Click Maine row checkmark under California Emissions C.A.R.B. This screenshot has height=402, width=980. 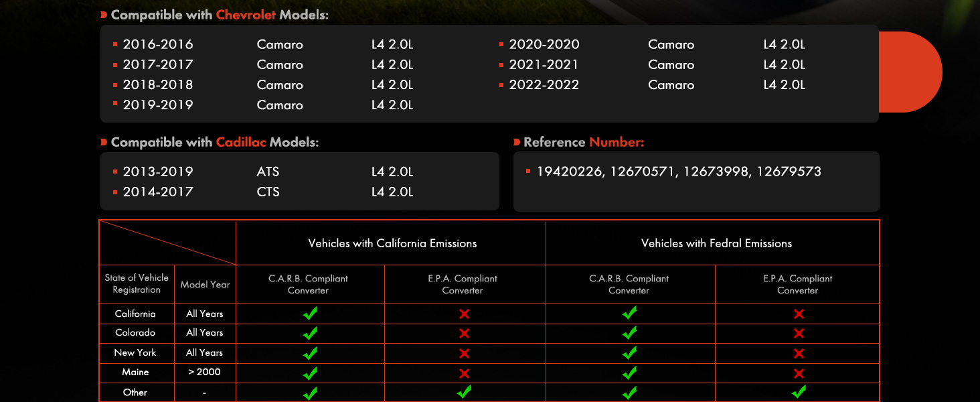(310, 373)
